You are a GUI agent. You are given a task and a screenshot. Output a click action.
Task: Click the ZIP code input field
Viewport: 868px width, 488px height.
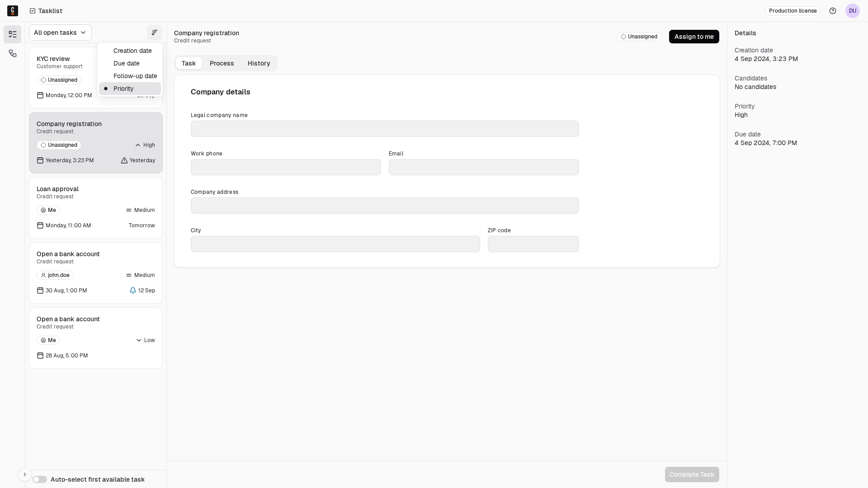coord(533,244)
